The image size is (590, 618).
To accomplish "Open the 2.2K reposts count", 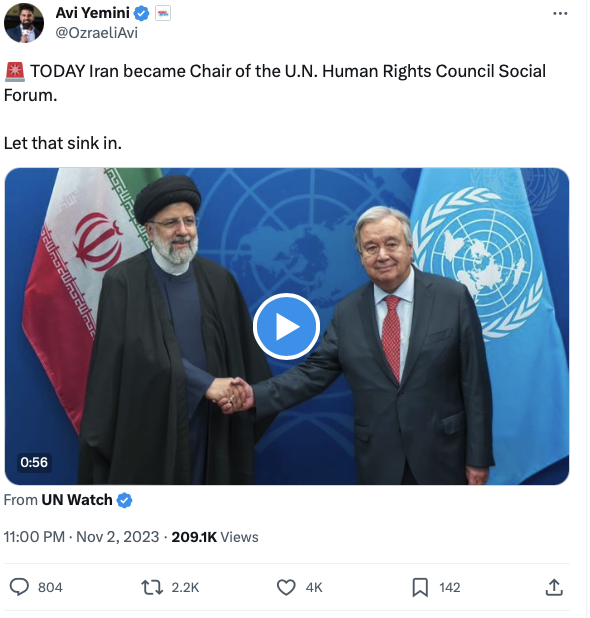I will (185, 587).
